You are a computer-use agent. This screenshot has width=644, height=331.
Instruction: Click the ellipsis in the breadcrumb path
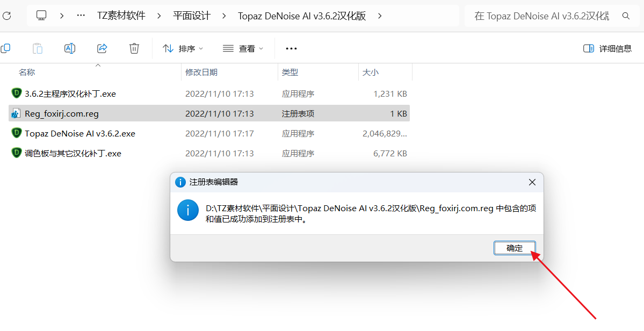81,16
